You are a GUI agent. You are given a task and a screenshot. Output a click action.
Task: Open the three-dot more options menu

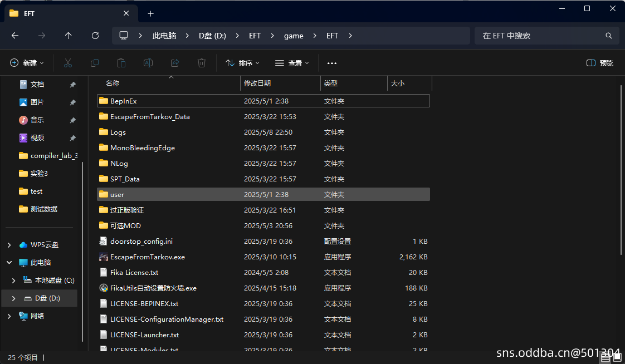pos(331,63)
